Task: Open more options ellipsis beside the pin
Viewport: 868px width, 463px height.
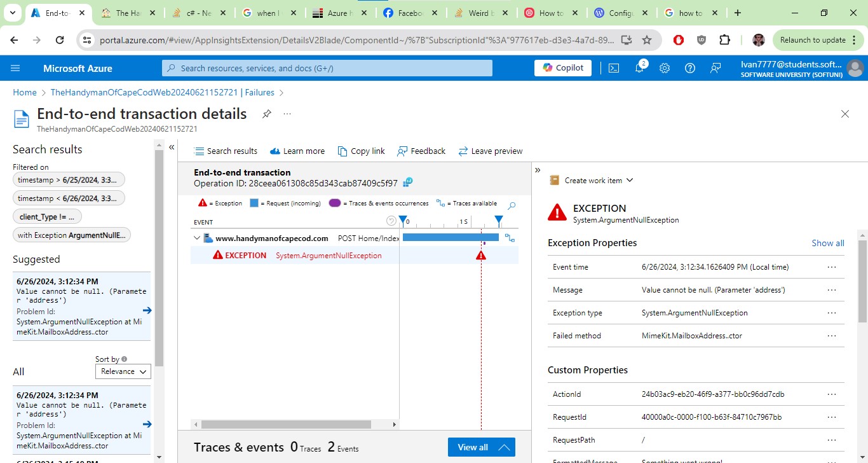Action: click(287, 114)
